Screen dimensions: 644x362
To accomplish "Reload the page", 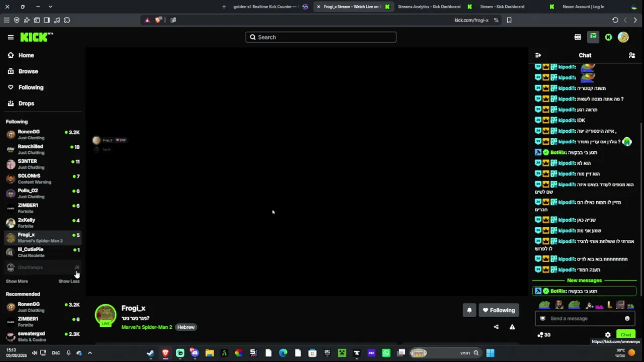I will click(x=615, y=20).
